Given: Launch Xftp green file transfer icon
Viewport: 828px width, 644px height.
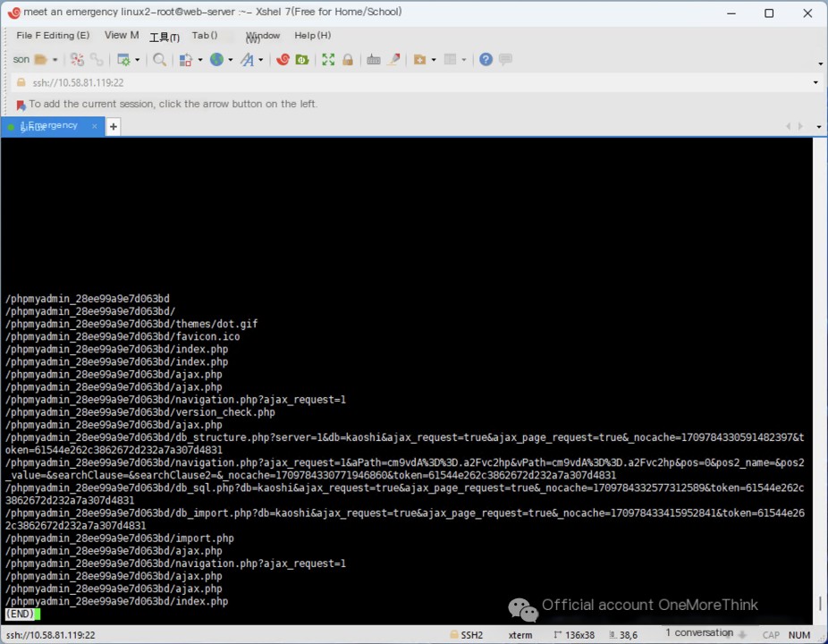Looking at the screenshot, I should (302, 60).
